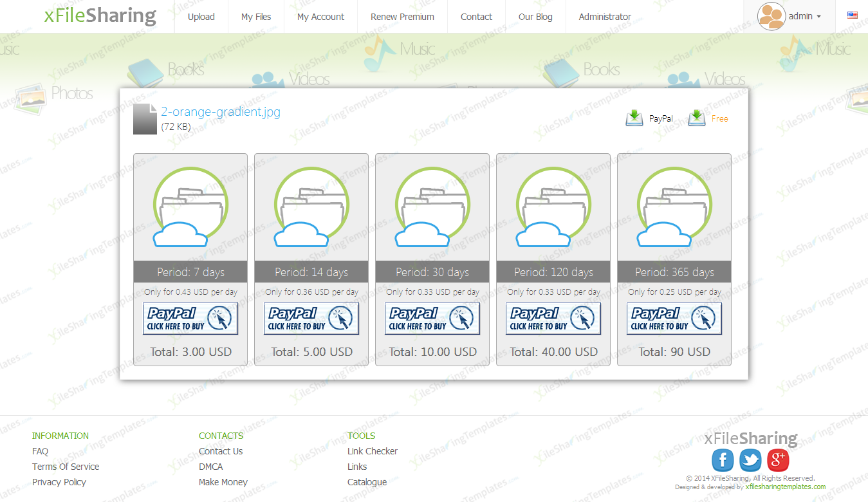Click the cloud folder icon for 365 days plan
The width and height of the screenshot is (868, 502).
674,207
